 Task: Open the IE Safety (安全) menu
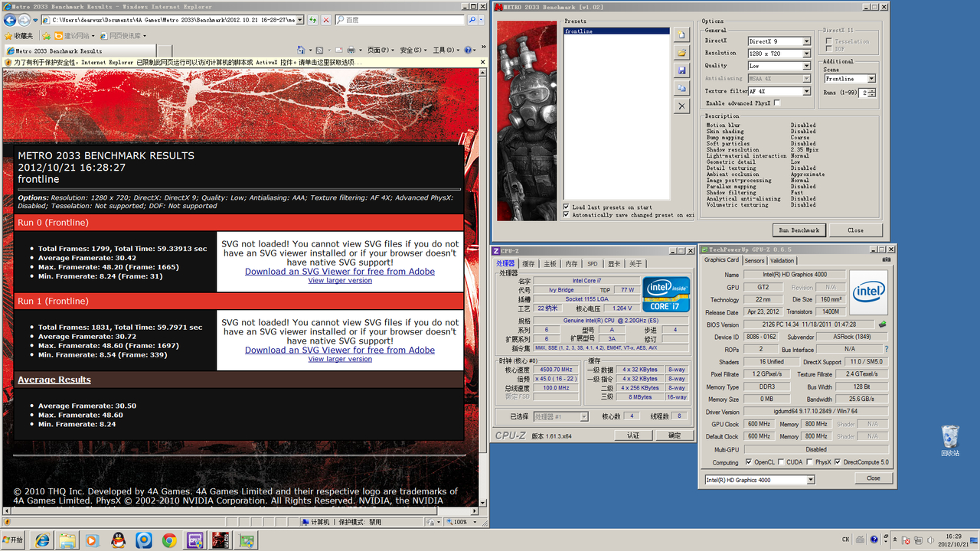click(x=413, y=51)
